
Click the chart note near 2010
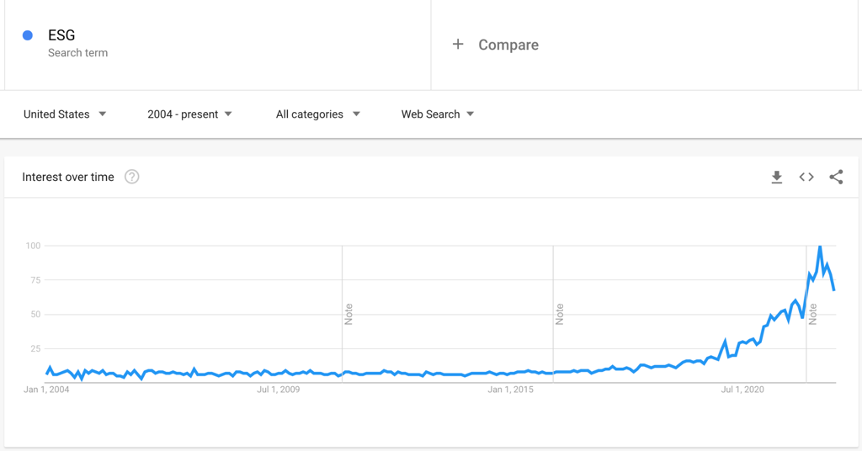tap(349, 313)
